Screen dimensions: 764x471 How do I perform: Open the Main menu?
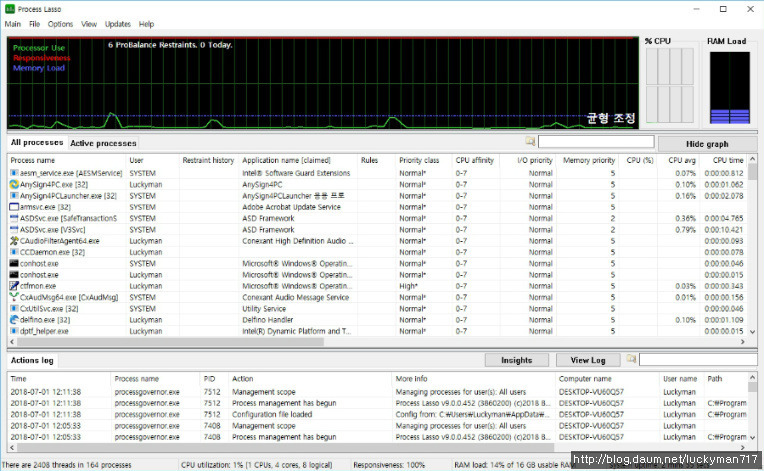[13, 24]
